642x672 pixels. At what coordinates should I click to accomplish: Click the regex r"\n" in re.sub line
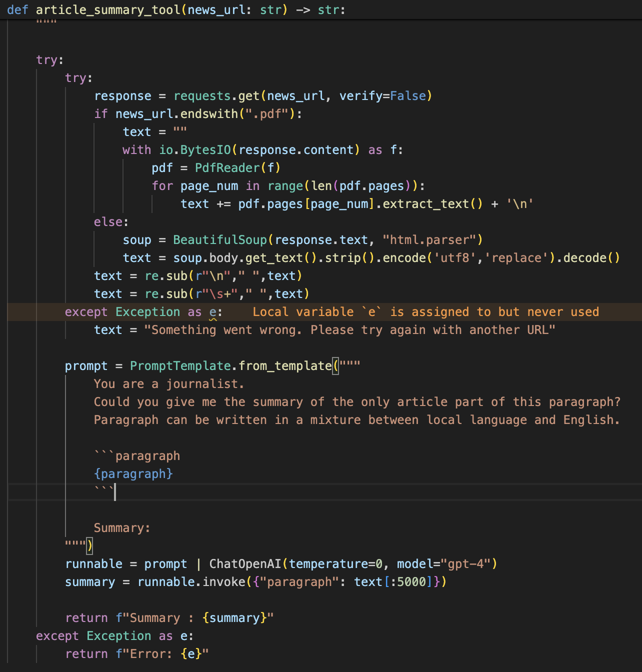click(213, 276)
